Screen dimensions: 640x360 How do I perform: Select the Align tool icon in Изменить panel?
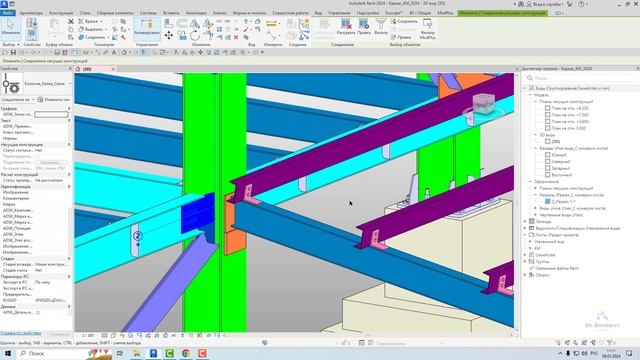(x=169, y=24)
